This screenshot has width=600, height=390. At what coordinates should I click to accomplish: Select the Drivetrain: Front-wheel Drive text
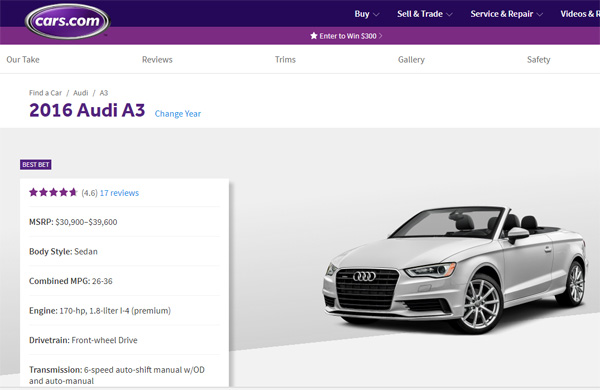point(83,340)
